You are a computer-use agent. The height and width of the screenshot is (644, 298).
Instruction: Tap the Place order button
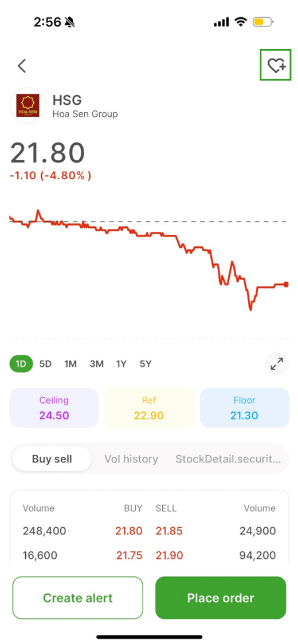pos(221,598)
